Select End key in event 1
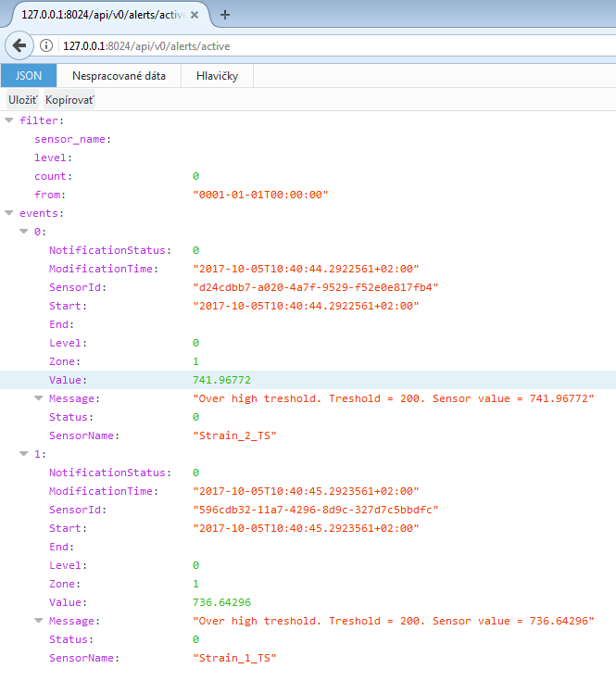This screenshot has width=616, height=681. pyautogui.click(x=61, y=547)
